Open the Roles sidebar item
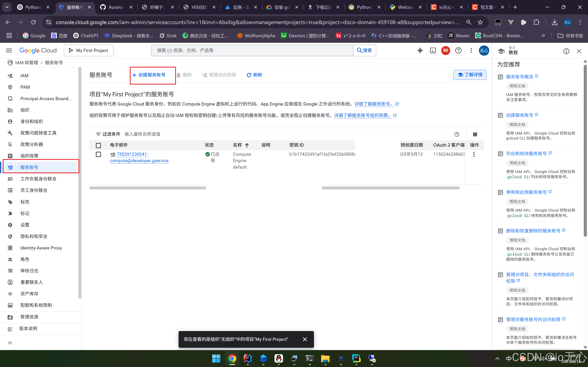 click(25, 259)
